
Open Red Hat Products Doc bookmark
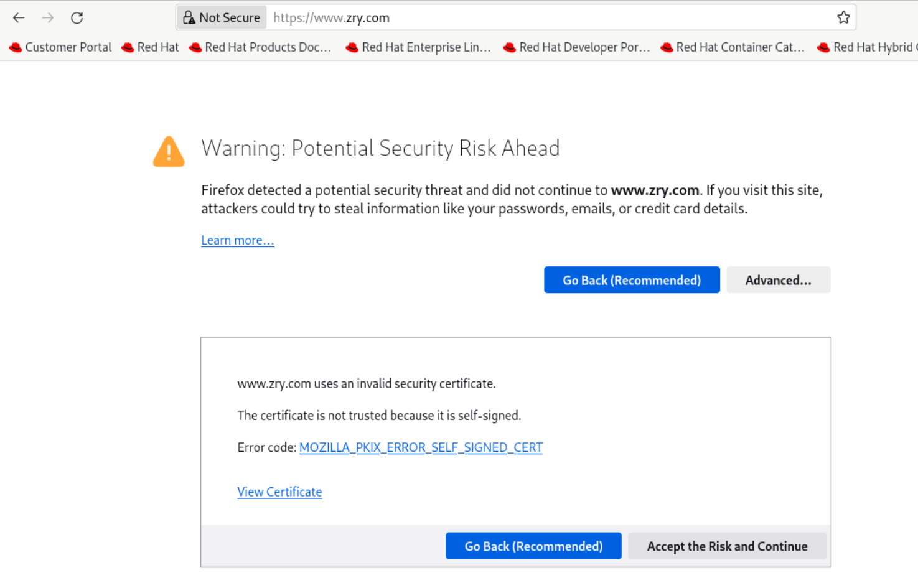260,47
